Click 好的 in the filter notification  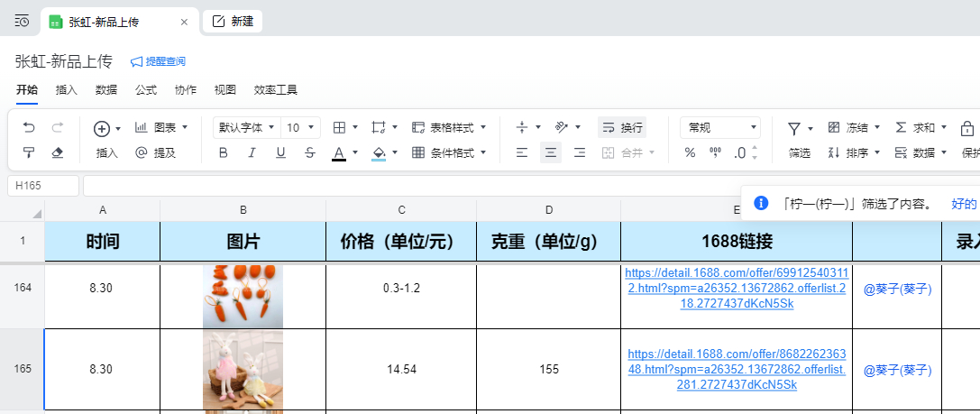coord(963,204)
